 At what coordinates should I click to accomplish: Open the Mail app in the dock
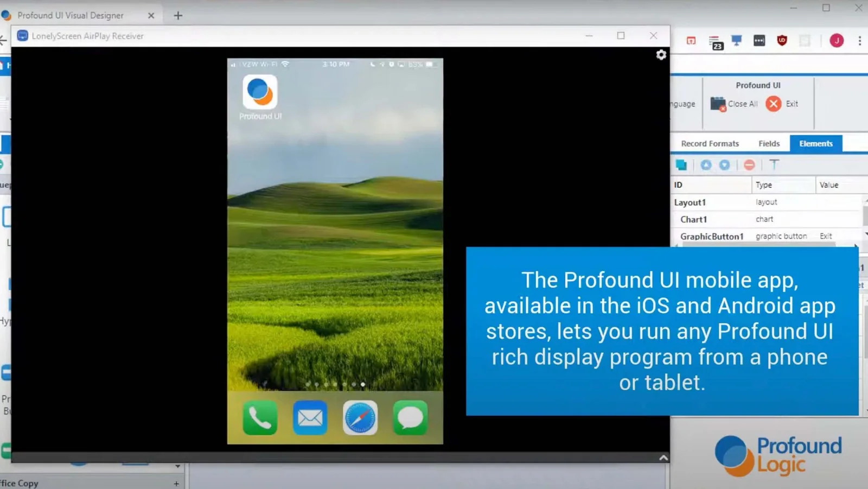[310, 417]
